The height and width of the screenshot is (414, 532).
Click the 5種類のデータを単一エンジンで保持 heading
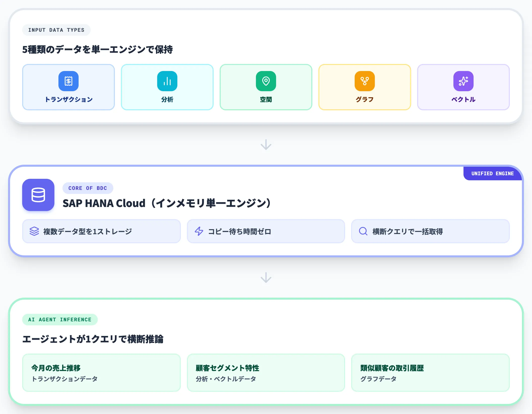pos(97,50)
